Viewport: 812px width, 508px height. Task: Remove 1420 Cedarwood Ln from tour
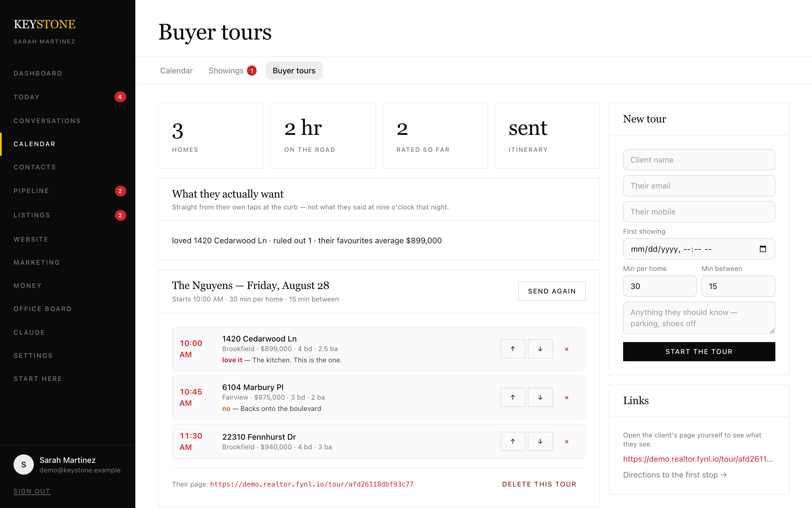[567, 349]
